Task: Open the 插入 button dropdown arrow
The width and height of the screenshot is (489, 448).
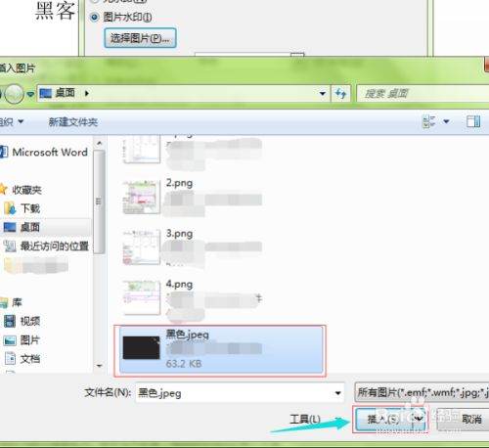Action: click(420, 419)
